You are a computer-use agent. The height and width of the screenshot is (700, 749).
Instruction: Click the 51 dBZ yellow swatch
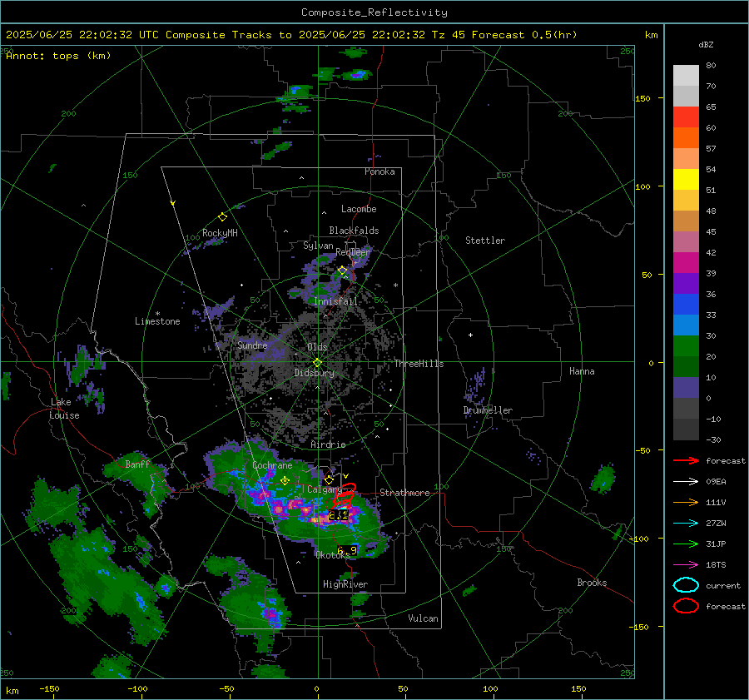686,179
